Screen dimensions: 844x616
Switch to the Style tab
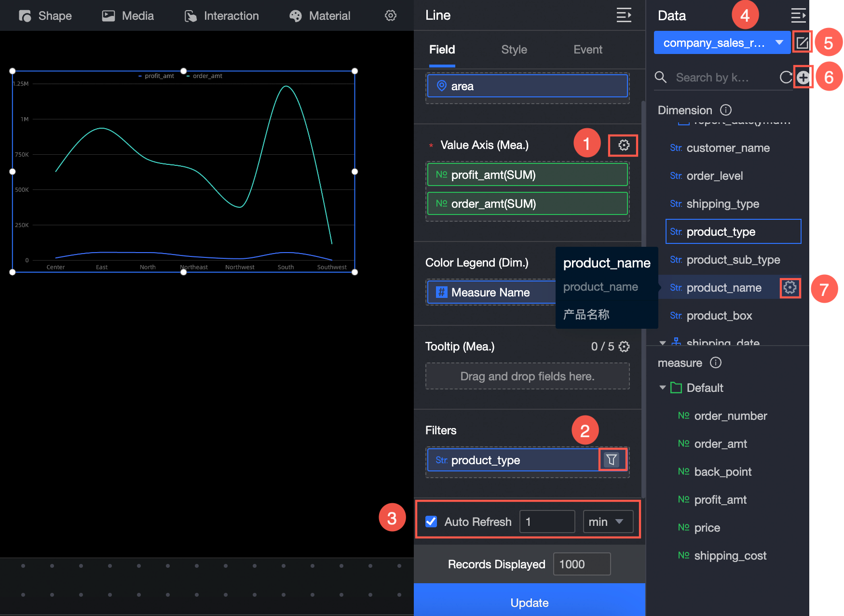point(514,50)
